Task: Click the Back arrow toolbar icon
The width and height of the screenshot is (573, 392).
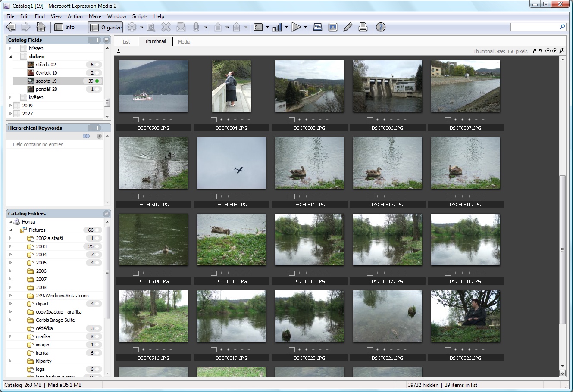Action: pyautogui.click(x=11, y=27)
